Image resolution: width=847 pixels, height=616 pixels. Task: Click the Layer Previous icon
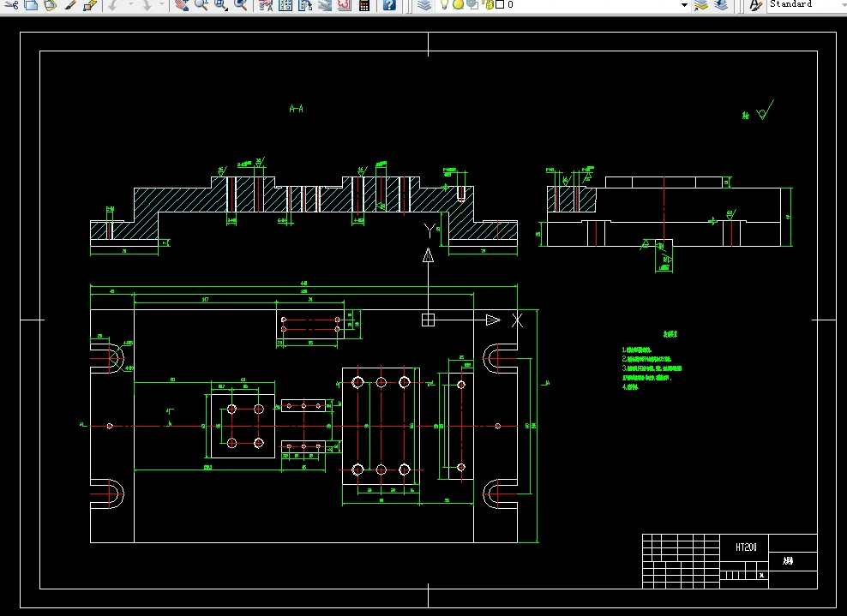click(x=721, y=5)
